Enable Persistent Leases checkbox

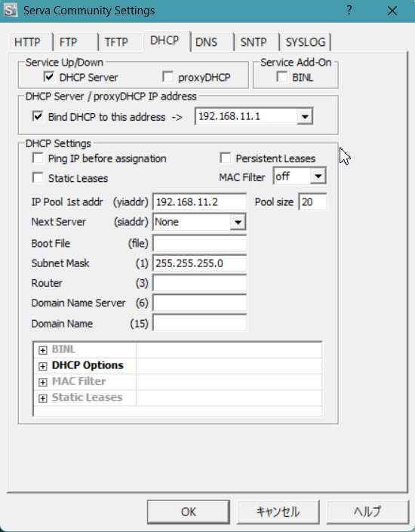226,158
